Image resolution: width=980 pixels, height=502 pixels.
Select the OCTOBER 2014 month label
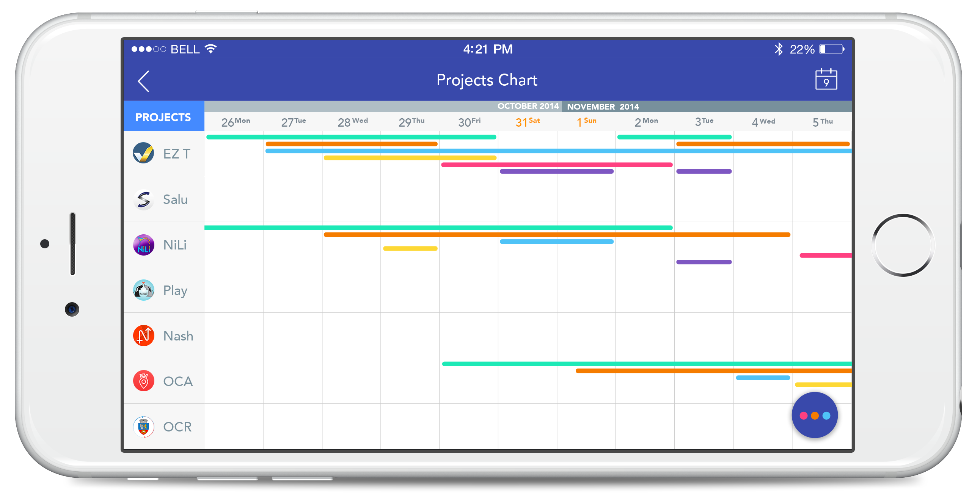pyautogui.click(x=528, y=106)
